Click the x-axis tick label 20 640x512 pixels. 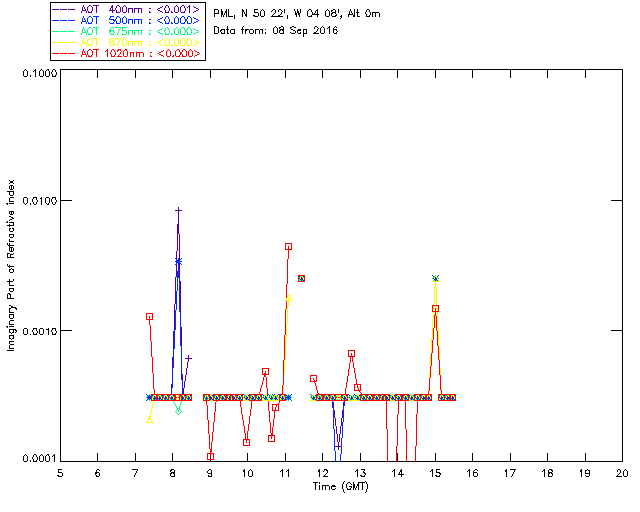622,474
